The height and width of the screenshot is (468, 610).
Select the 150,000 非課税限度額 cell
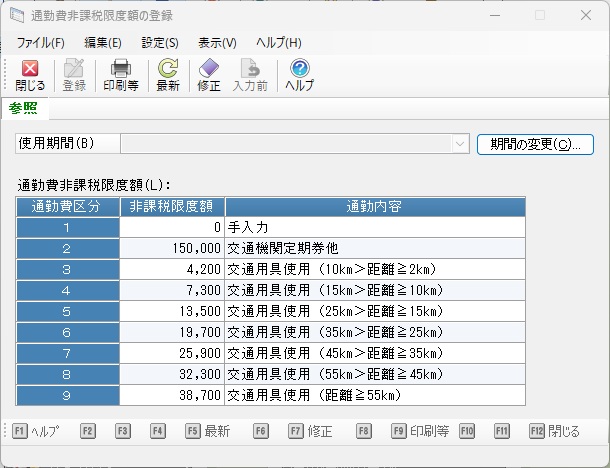point(171,248)
